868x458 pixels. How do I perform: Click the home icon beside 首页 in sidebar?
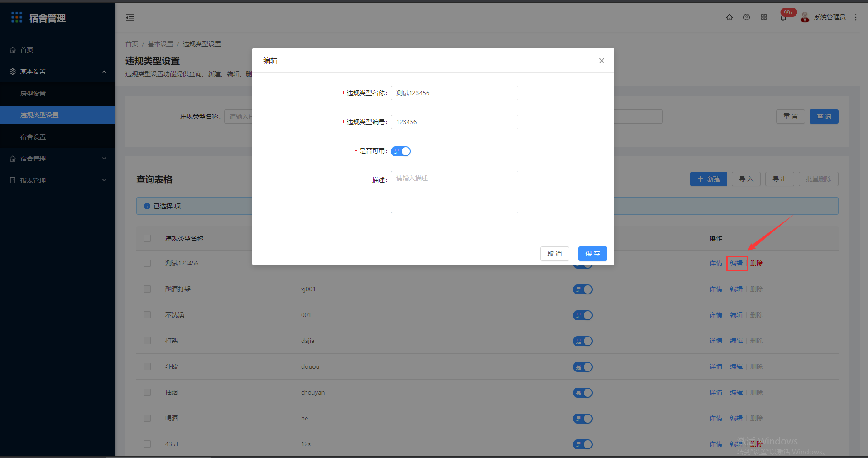[x=13, y=50]
